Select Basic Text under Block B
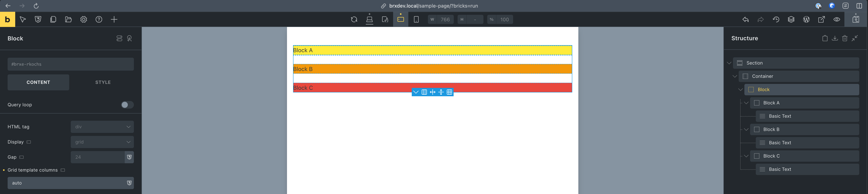 click(807, 143)
